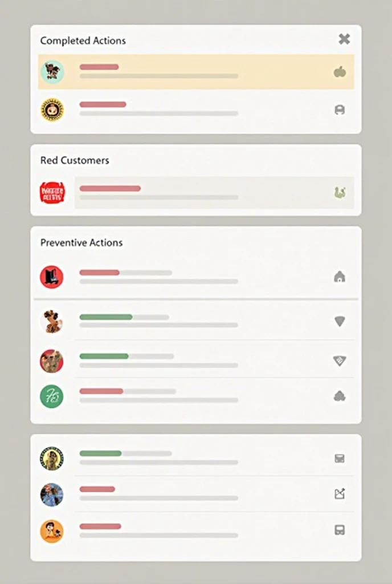Select the Preventive Actions heading
Viewport: 392px width, 584px height.
coord(81,242)
